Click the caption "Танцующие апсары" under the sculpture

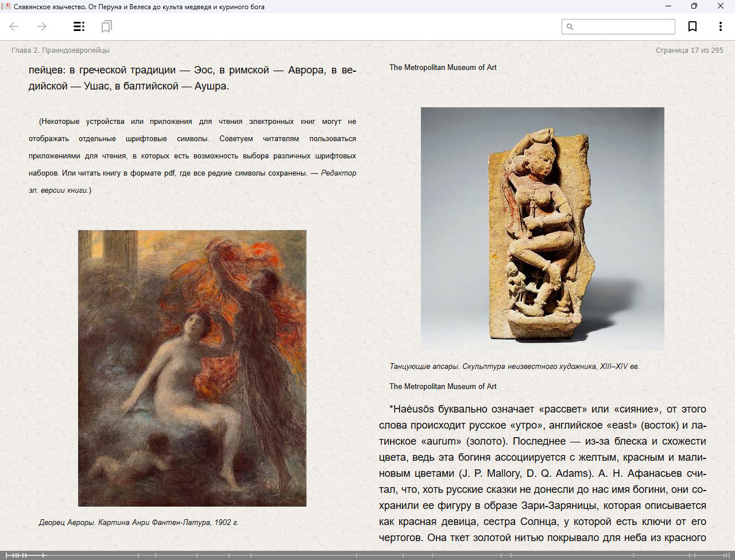[x=514, y=366]
